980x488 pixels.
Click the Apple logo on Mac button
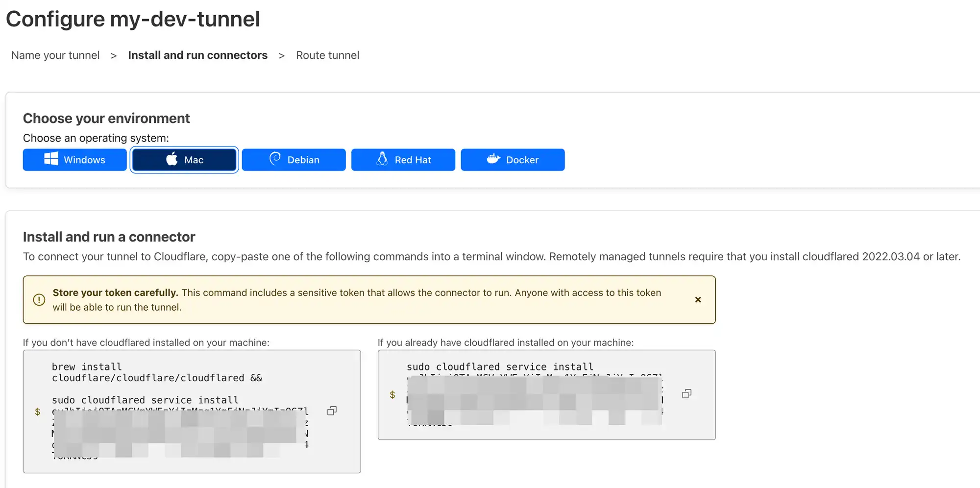click(x=172, y=159)
